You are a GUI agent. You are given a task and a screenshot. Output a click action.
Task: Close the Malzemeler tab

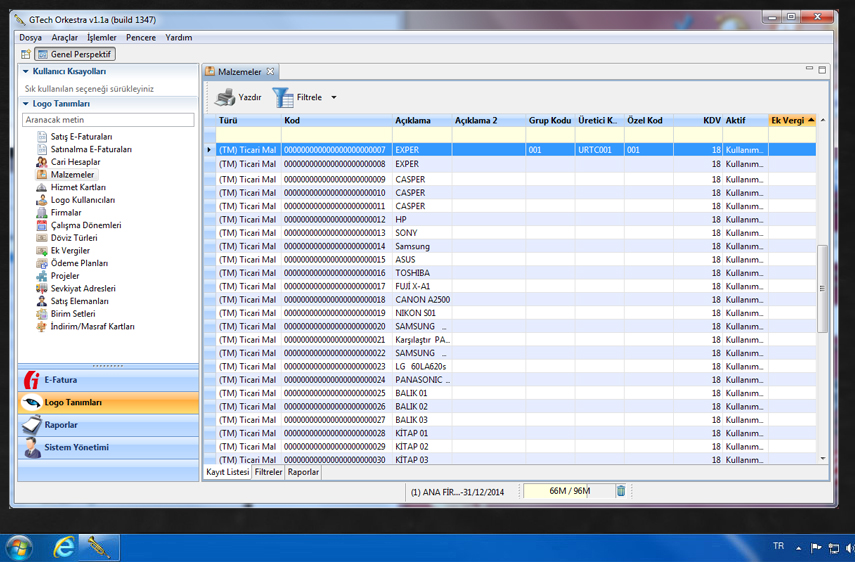[270, 72]
